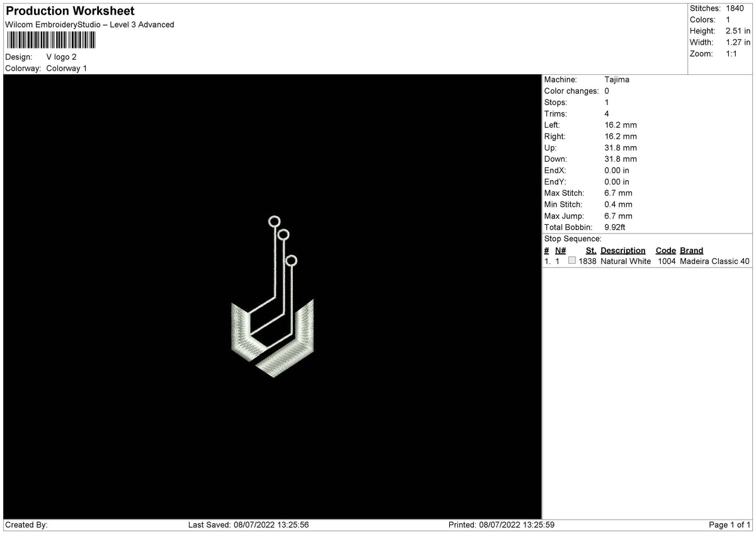This screenshot has width=756, height=534.
Task: Click the Total Bobbin value 9.92ft
Action: click(x=616, y=227)
